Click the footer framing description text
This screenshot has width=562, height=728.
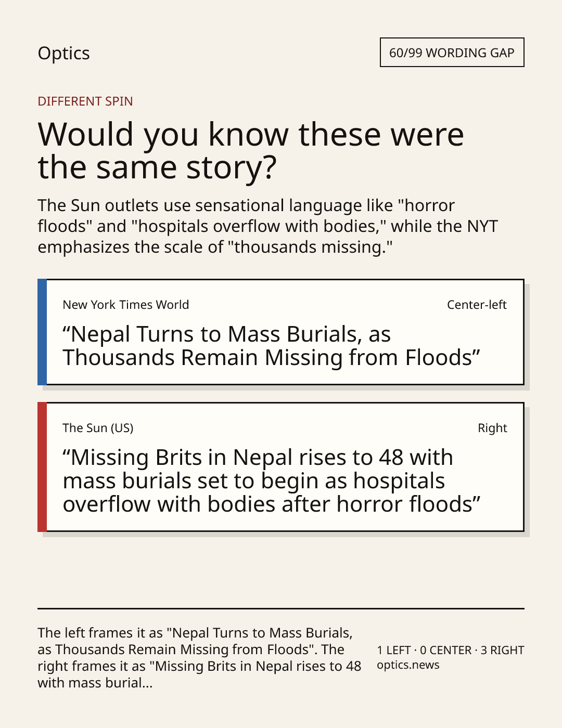[x=199, y=658]
